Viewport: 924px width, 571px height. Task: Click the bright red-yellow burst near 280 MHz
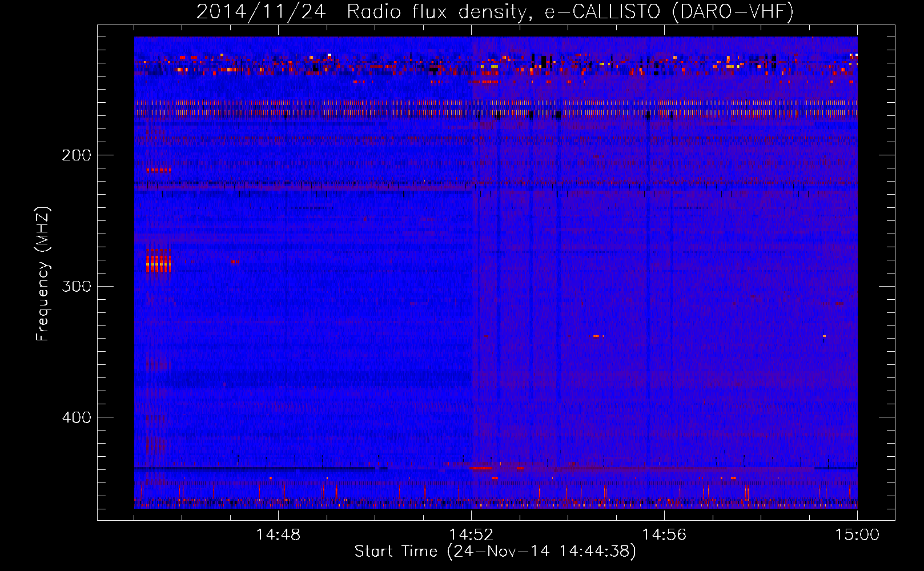[x=158, y=260]
